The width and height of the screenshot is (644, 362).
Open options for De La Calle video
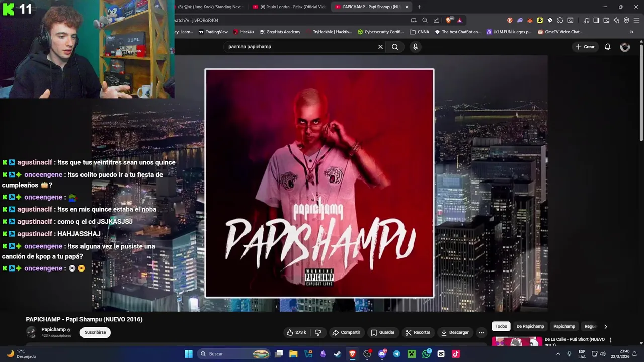pos(611,340)
